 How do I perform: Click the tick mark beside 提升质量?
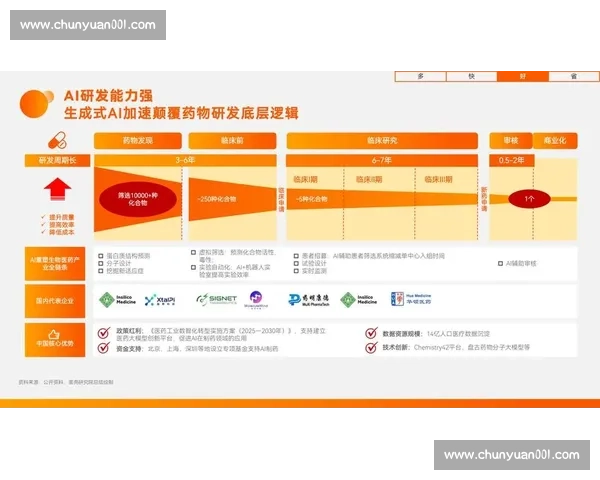[44, 217]
